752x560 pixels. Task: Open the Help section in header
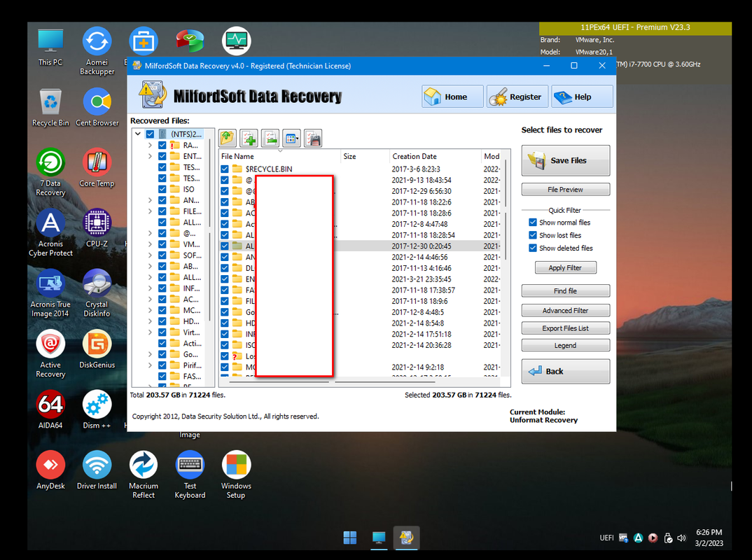(x=583, y=97)
